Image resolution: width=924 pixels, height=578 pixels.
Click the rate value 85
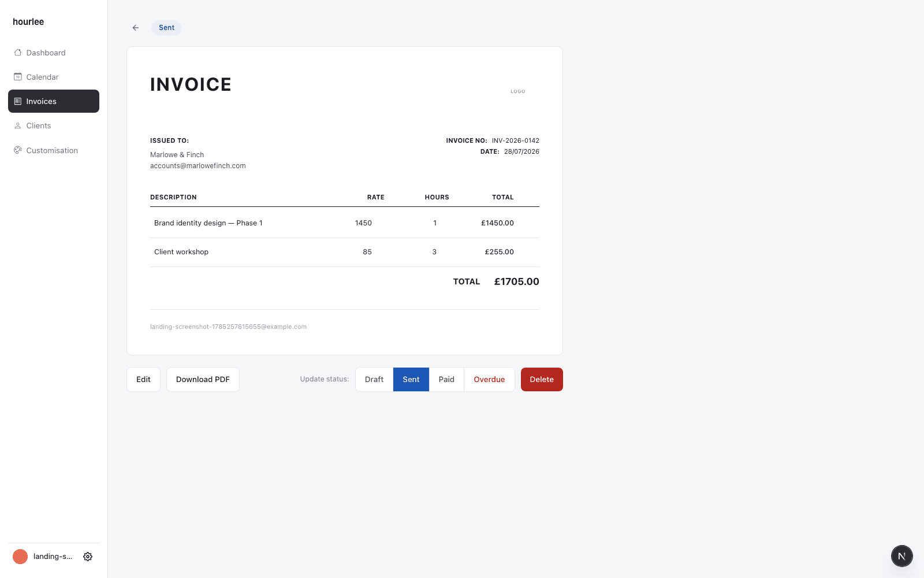(x=367, y=252)
